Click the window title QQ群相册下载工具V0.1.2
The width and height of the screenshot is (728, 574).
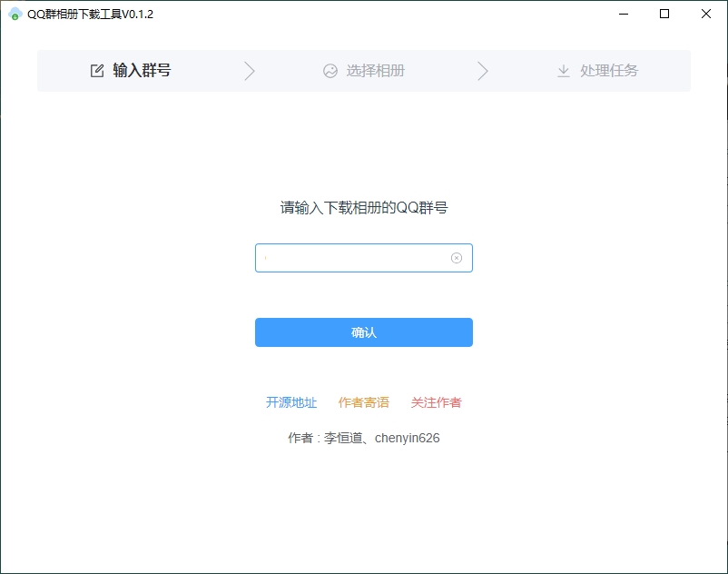click(x=90, y=14)
